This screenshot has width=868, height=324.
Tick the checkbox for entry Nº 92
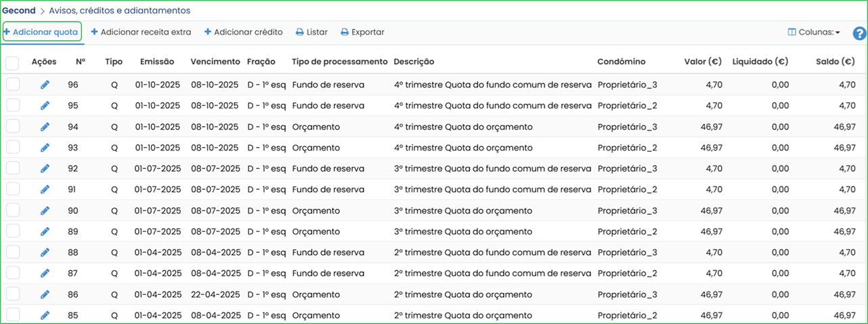point(13,169)
